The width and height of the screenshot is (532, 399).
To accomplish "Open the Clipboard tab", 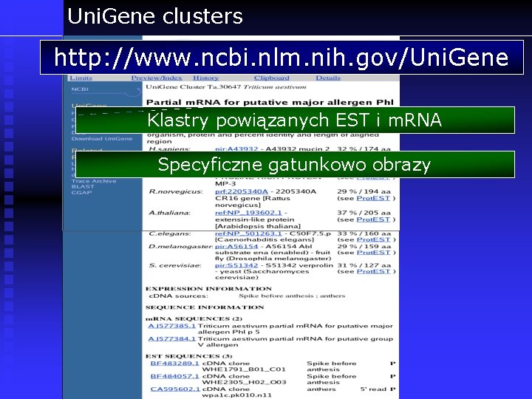I will tap(271, 78).
